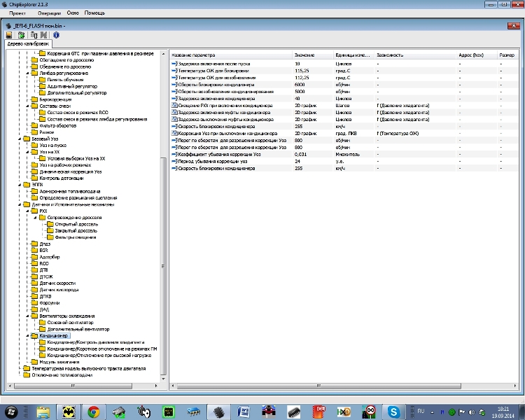
Task: Click the folder icon beside Датчик скорости
Action: [x=35, y=283]
